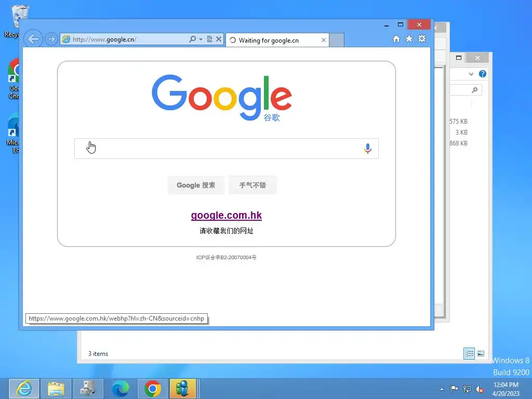Maximize the Internet Explorer window
Image resolution: width=532 pixels, height=399 pixels.
(401, 25)
